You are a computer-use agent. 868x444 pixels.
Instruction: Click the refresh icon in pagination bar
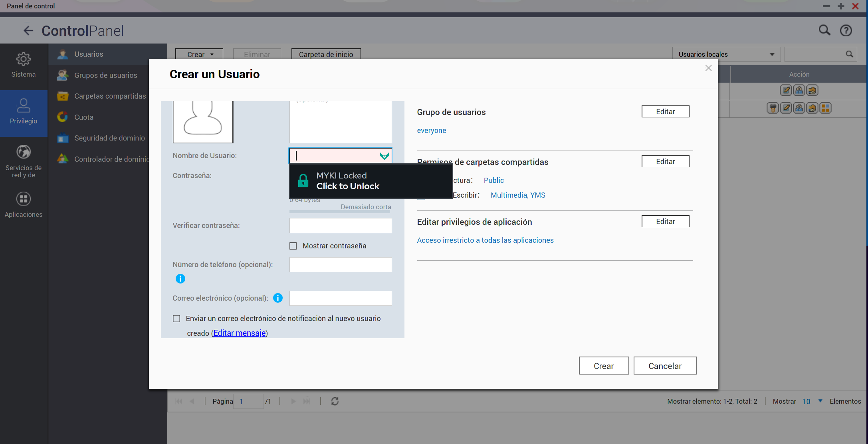(335, 401)
